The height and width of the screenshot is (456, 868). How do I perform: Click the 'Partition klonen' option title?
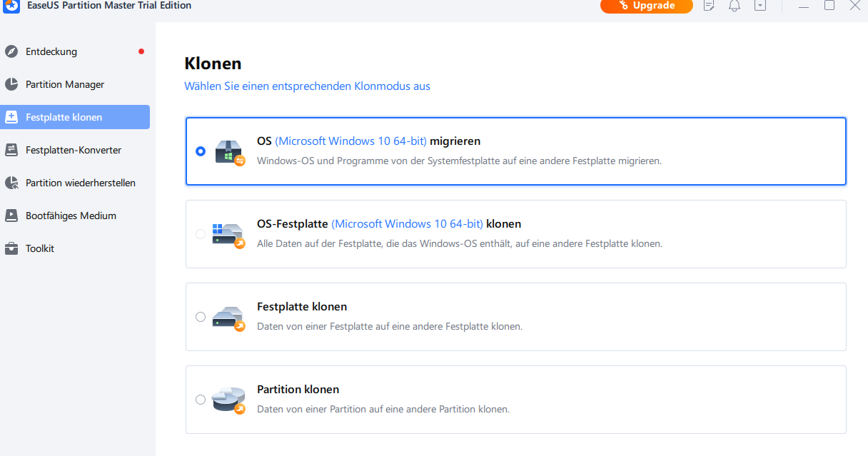[x=298, y=390]
